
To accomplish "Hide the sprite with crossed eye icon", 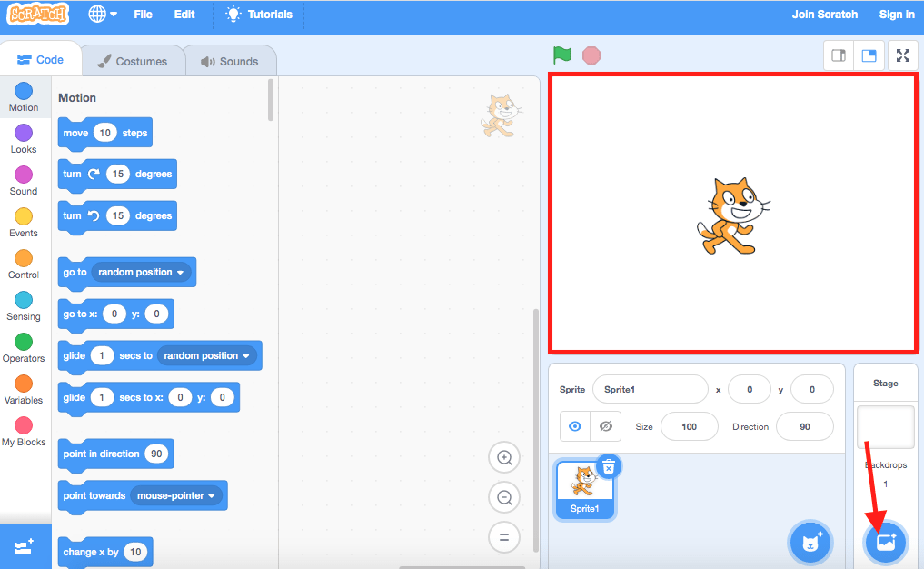I will click(x=606, y=426).
